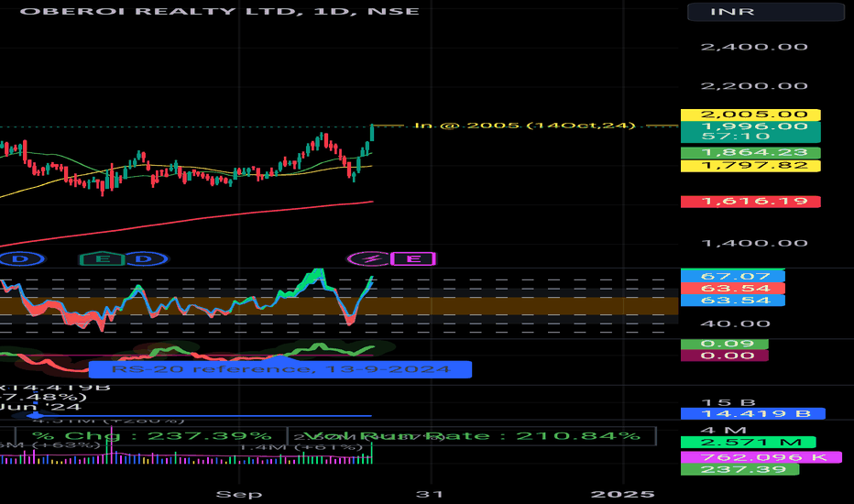Click the 31 label on time axis
This screenshot has height=504, width=854.
pos(430,494)
